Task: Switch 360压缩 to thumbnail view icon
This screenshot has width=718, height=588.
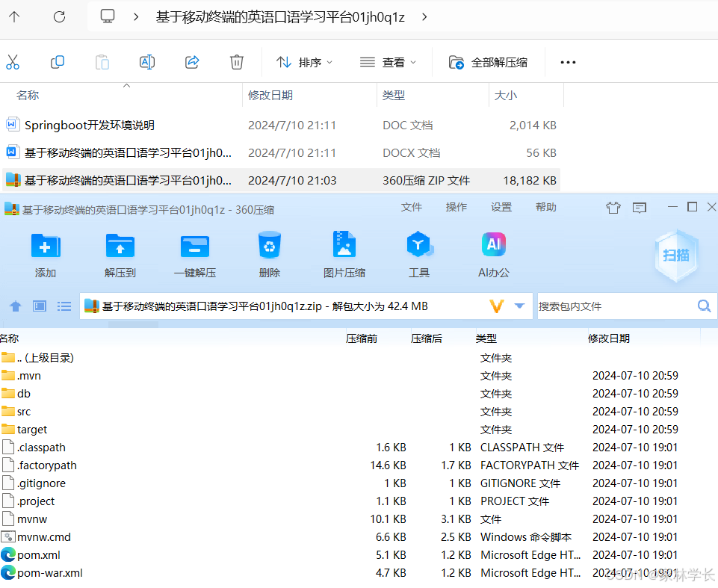Action: pyautogui.click(x=40, y=306)
